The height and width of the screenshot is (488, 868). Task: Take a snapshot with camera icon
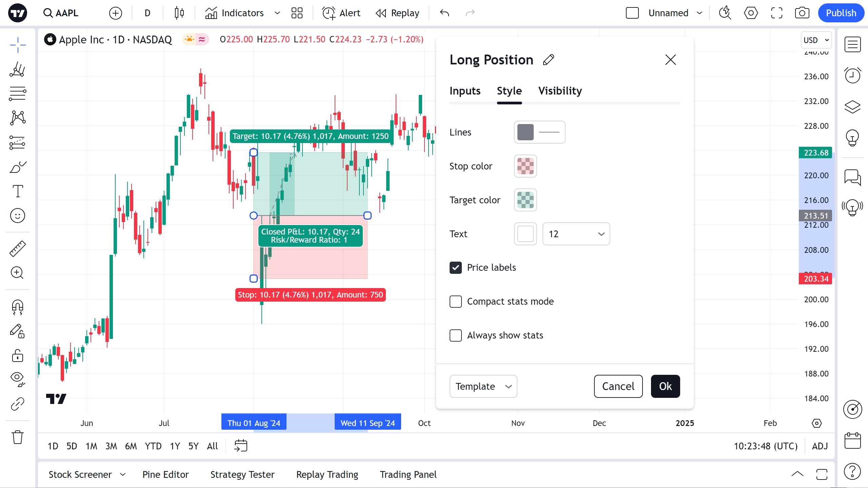tap(802, 13)
